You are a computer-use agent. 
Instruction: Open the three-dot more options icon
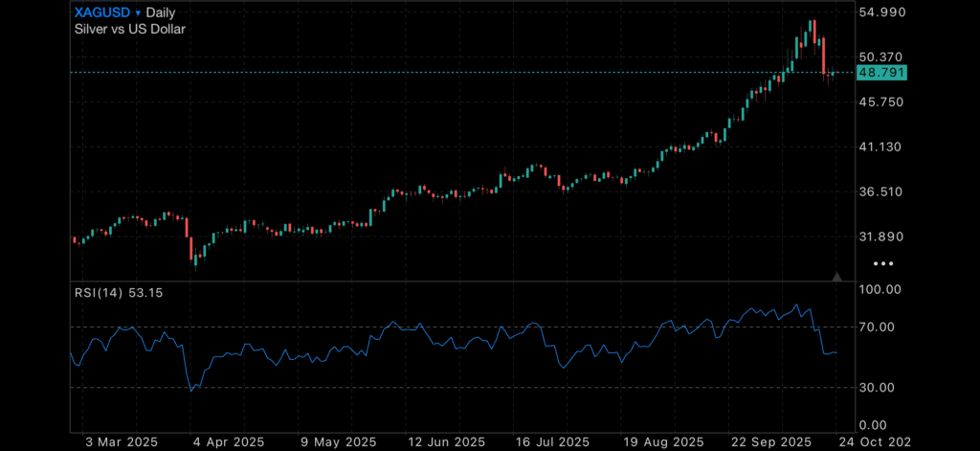click(883, 262)
